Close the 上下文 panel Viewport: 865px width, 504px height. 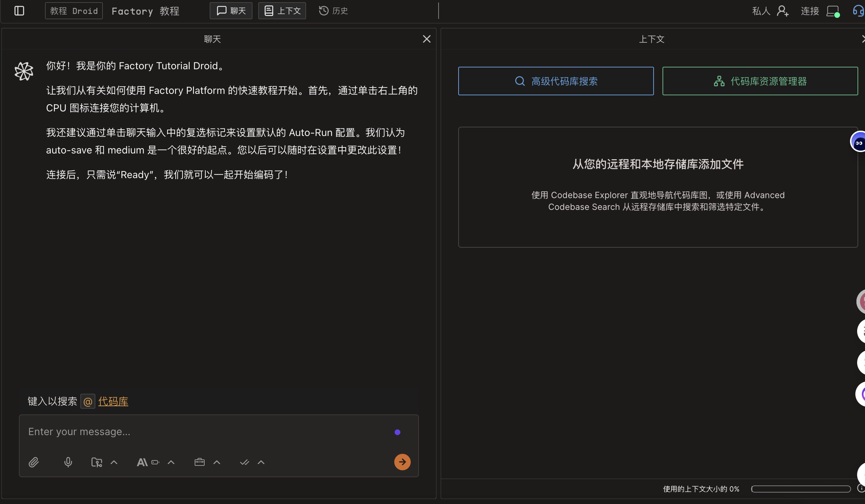(863, 39)
